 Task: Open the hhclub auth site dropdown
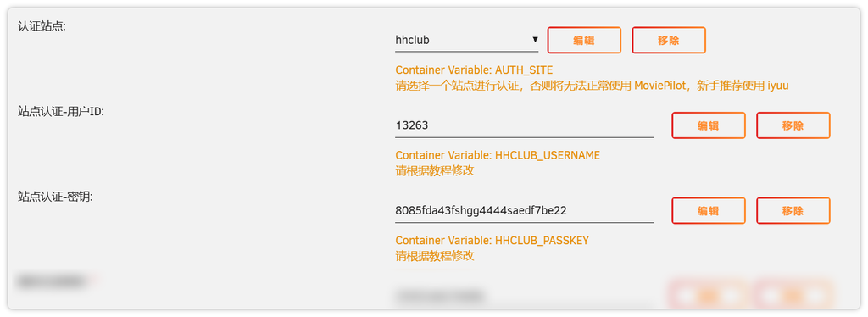tap(467, 41)
